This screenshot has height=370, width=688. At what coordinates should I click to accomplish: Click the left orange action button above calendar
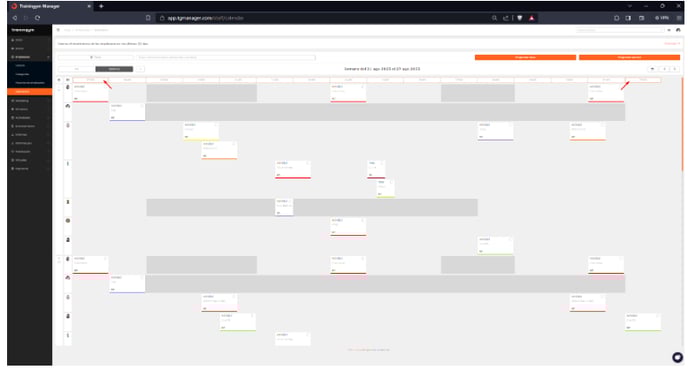525,57
